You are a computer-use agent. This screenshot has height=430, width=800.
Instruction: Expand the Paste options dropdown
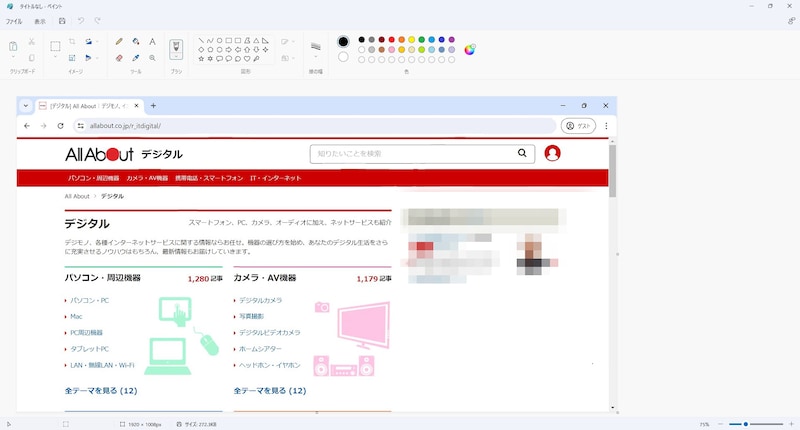[13, 57]
